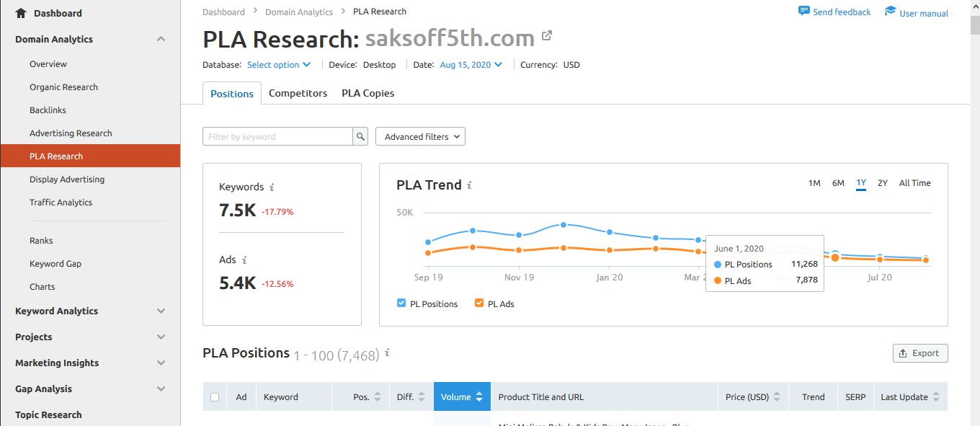
Task: Click the Export button
Action: (x=920, y=353)
